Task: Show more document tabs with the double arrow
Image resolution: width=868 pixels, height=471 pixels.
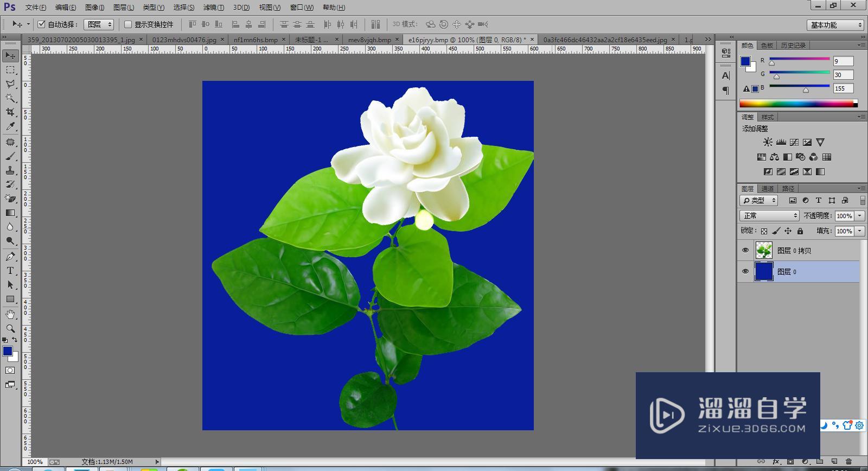Action: click(x=708, y=39)
